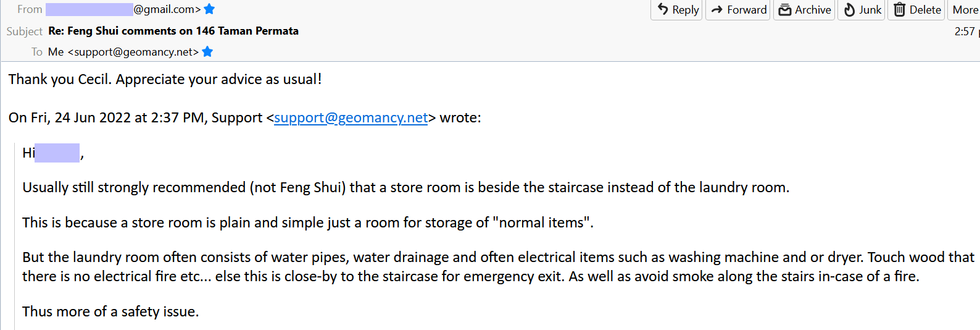Mark the email as Junk
980x330 pixels.
pos(862,10)
